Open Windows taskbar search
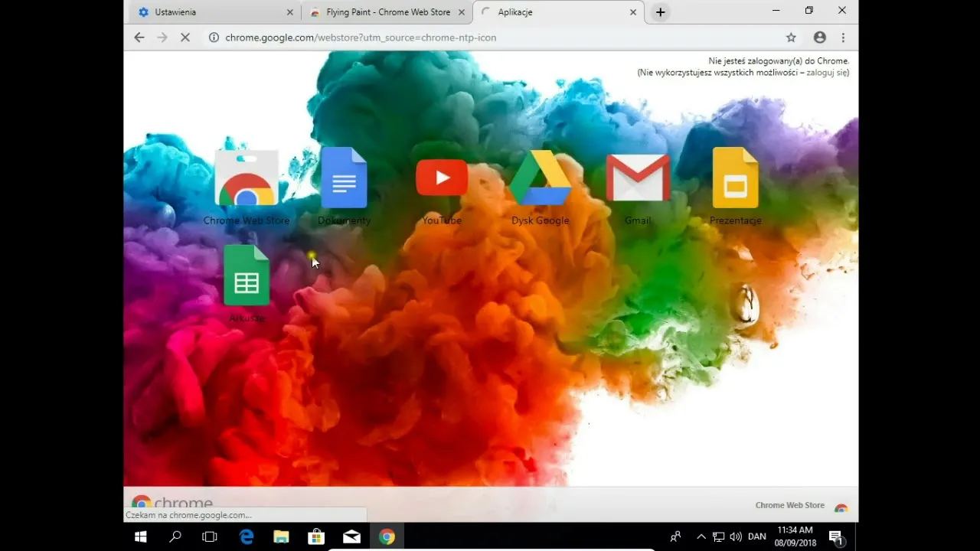 tap(175, 537)
